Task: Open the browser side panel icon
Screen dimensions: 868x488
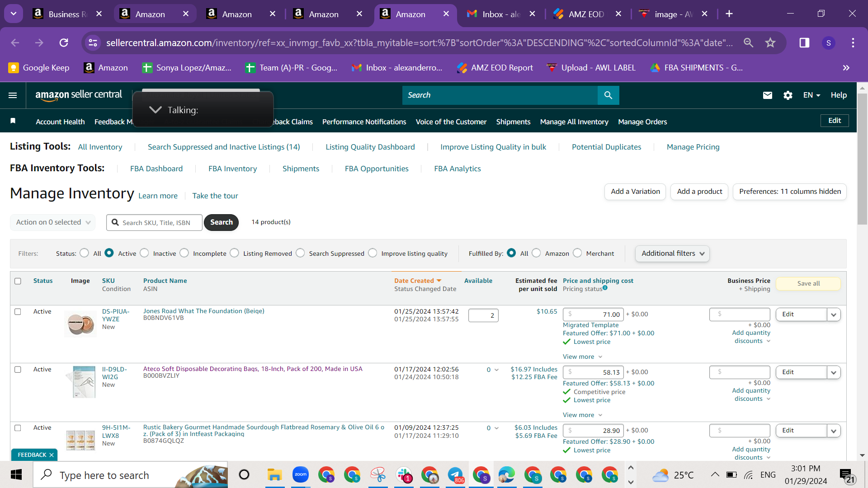Action: (804, 43)
